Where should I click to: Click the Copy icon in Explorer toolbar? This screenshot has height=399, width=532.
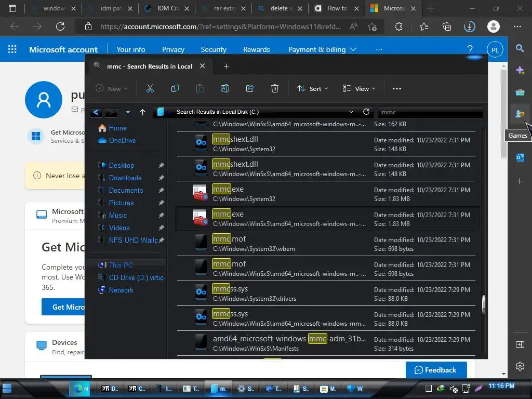(x=175, y=88)
